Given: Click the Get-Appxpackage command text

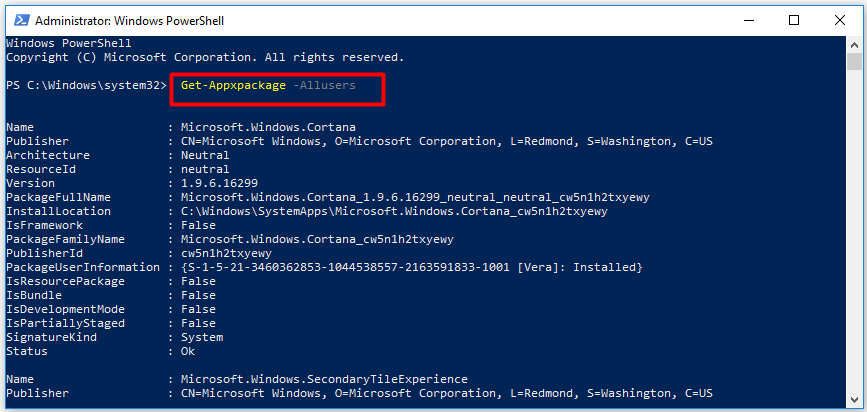Looking at the screenshot, I should click(235, 85).
